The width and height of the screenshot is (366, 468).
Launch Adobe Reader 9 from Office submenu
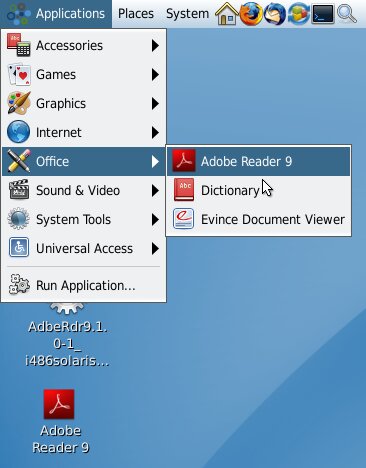coord(258,161)
